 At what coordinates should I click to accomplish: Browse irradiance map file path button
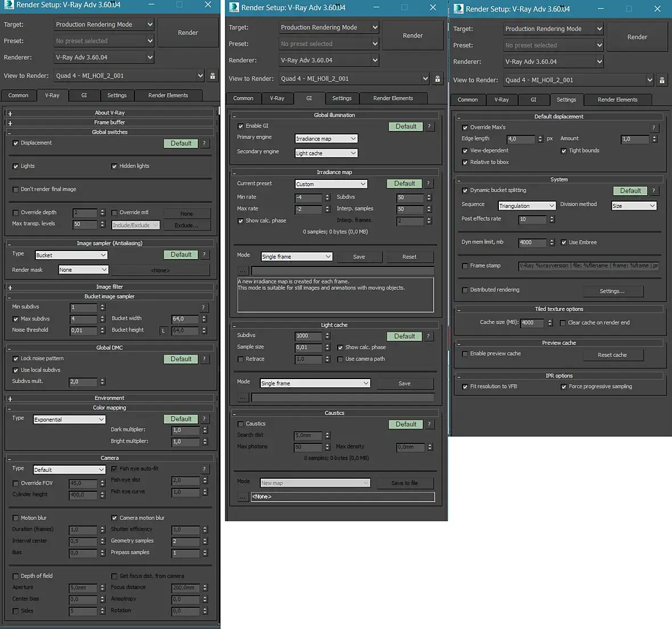243,271
